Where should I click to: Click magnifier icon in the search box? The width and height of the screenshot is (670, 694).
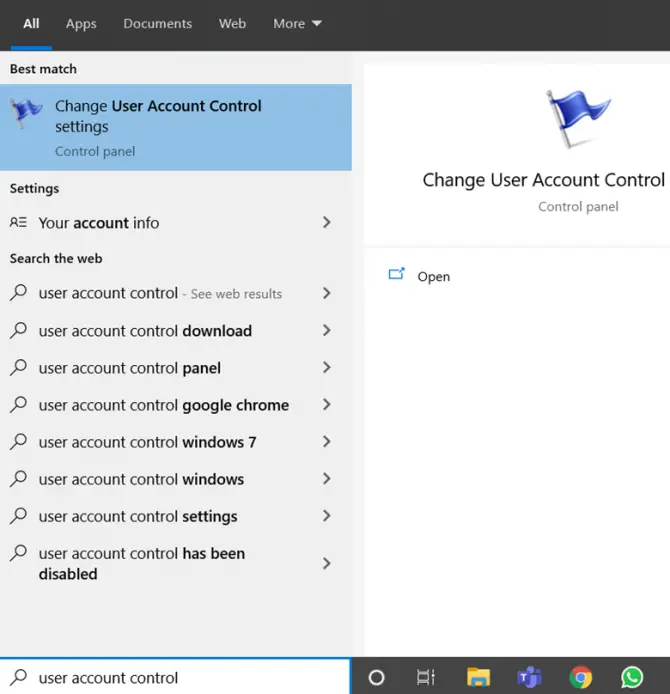click(x=19, y=677)
